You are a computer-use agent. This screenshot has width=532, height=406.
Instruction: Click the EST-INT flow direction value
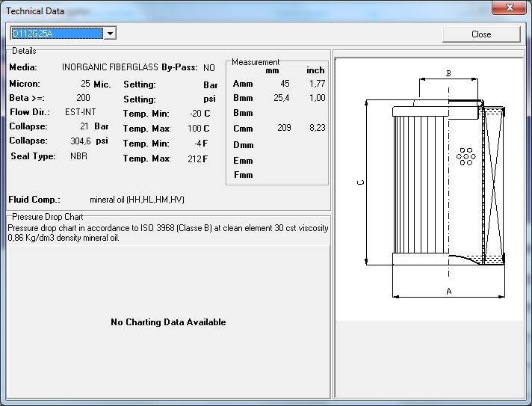pyautogui.click(x=79, y=113)
